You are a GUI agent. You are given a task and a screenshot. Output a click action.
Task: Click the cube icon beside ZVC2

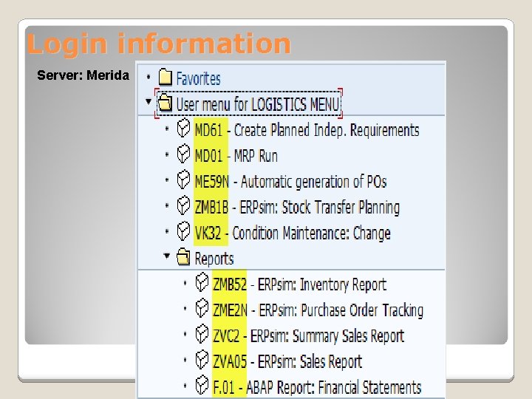[x=202, y=335]
